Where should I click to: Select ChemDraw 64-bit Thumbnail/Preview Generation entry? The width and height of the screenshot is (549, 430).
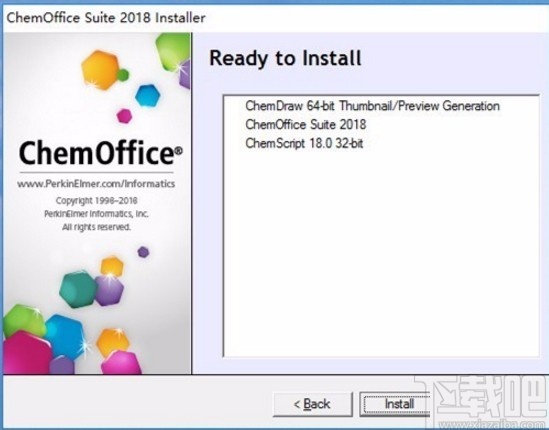(x=372, y=106)
